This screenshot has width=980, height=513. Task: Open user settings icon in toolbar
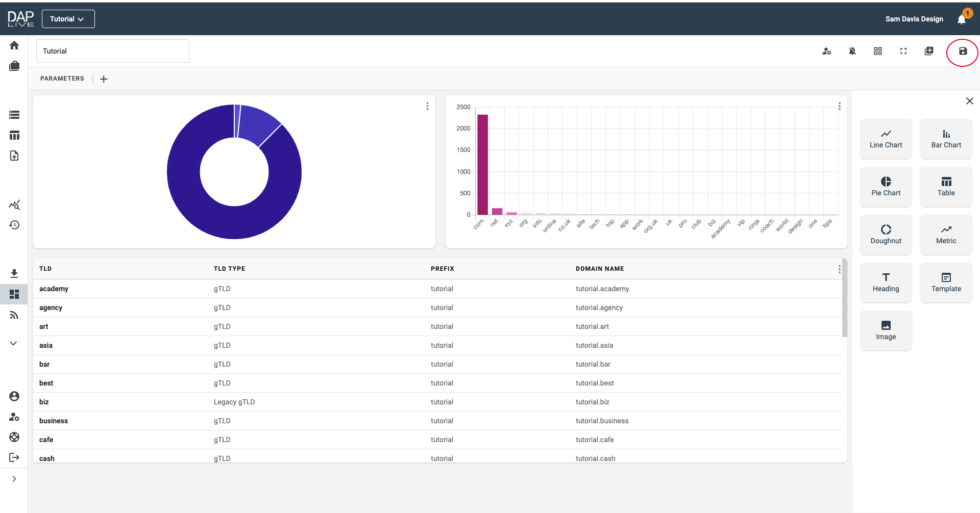coord(826,52)
